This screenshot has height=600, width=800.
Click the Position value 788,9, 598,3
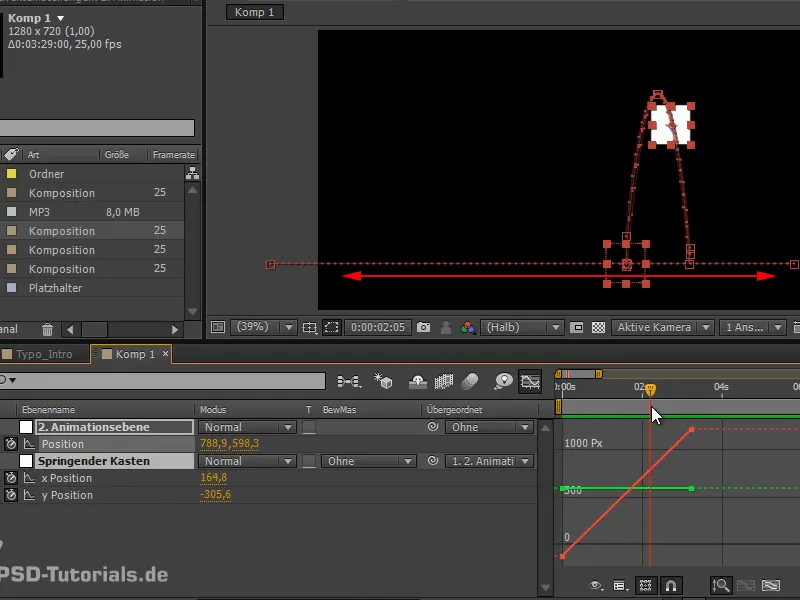coord(229,444)
